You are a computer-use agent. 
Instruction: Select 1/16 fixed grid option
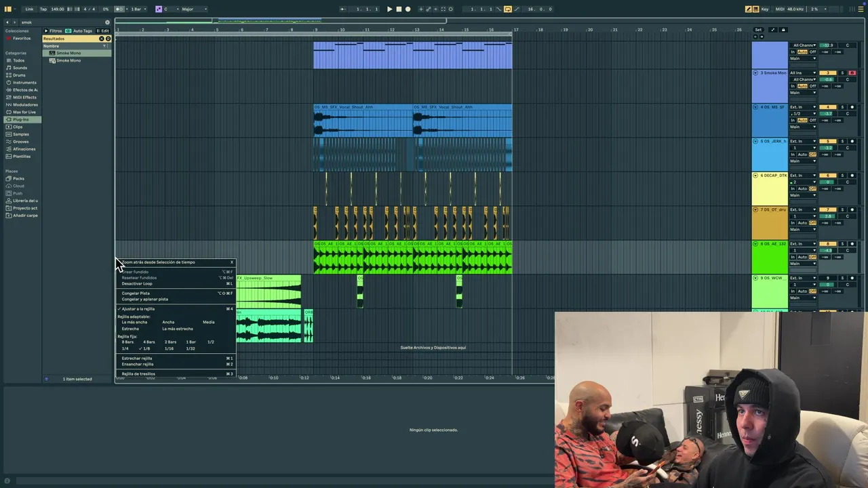[x=169, y=348]
